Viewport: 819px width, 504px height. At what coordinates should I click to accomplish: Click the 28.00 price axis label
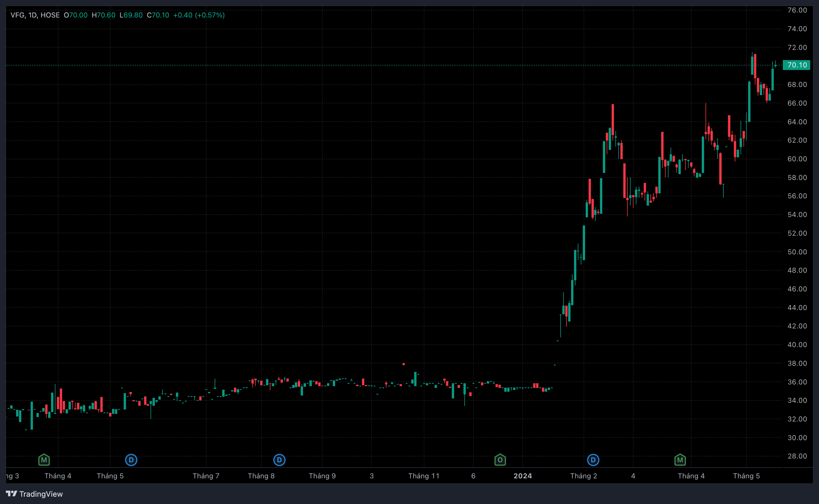click(x=797, y=456)
